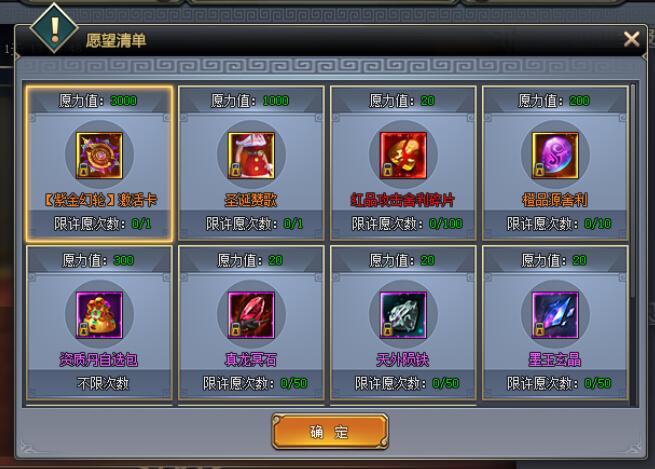
Task: Click 限许愿次数 0/100 counter
Action: point(407,224)
